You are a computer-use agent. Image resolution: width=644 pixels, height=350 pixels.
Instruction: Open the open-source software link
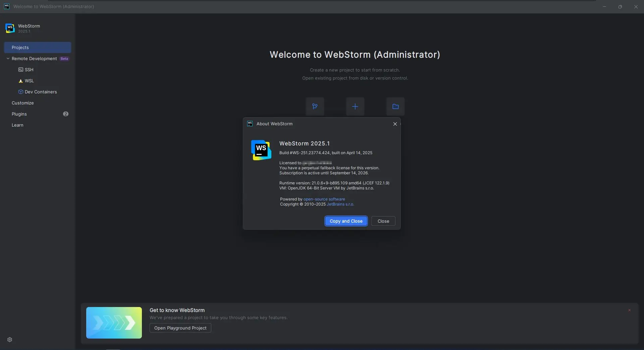point(324,199)
